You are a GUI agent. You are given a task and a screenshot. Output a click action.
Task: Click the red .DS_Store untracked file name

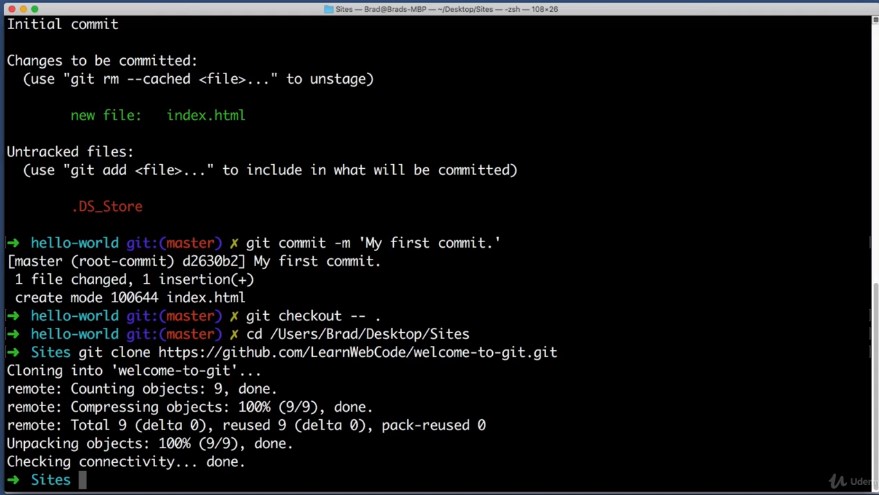106,206
